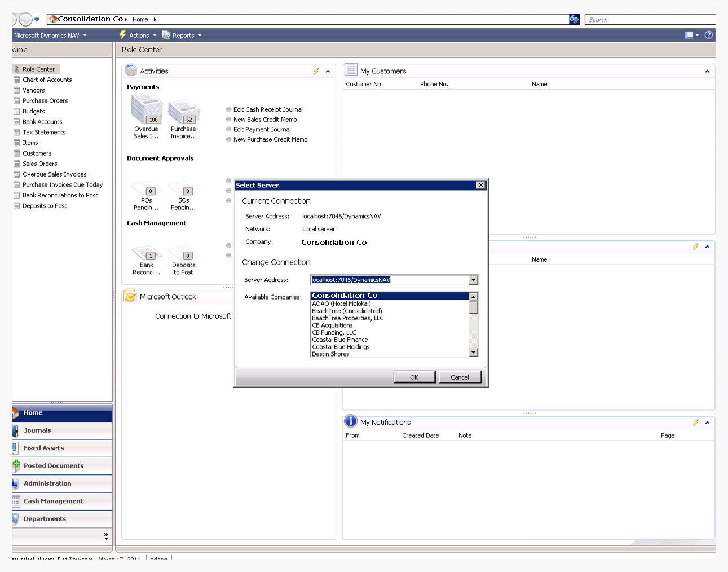The height and width of the screenshot is (572, 728).
Task: Click the Search box
Action: point(650,20)
